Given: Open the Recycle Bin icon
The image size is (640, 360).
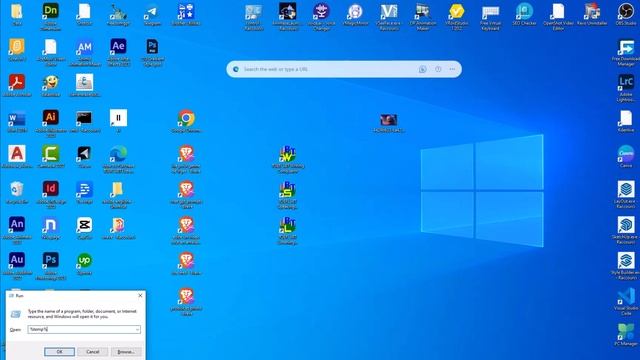Looking at the screenshot, I should [17, 189].
